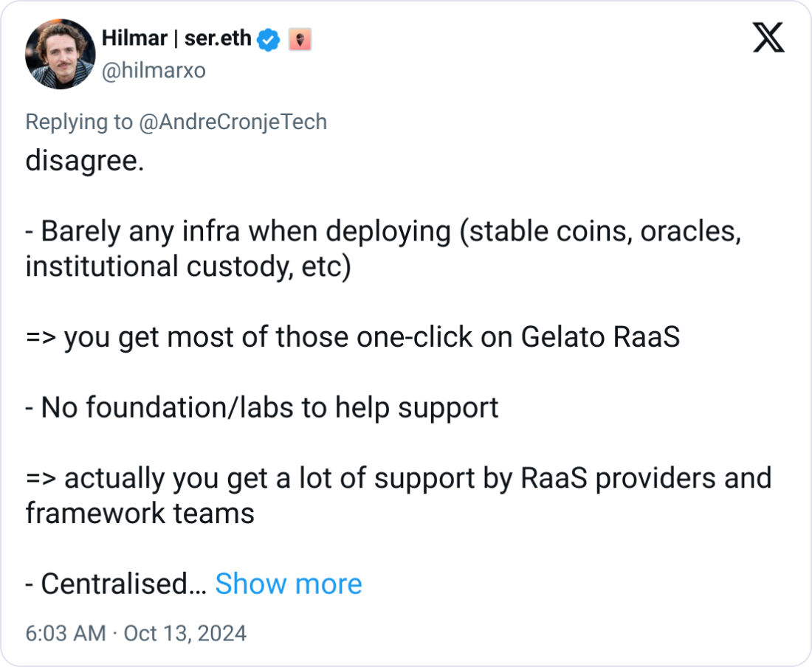812x667 pixels.
Task: Click the blue verified checkmark badge
Action: [x=268, y=39]
